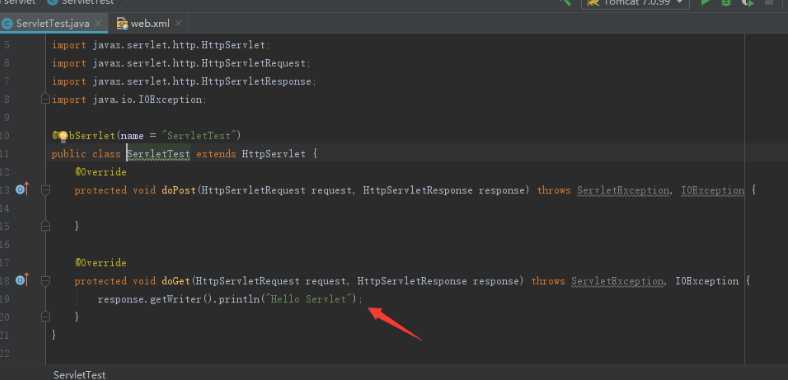Click HttpServlet after the extends keyword

274,154
